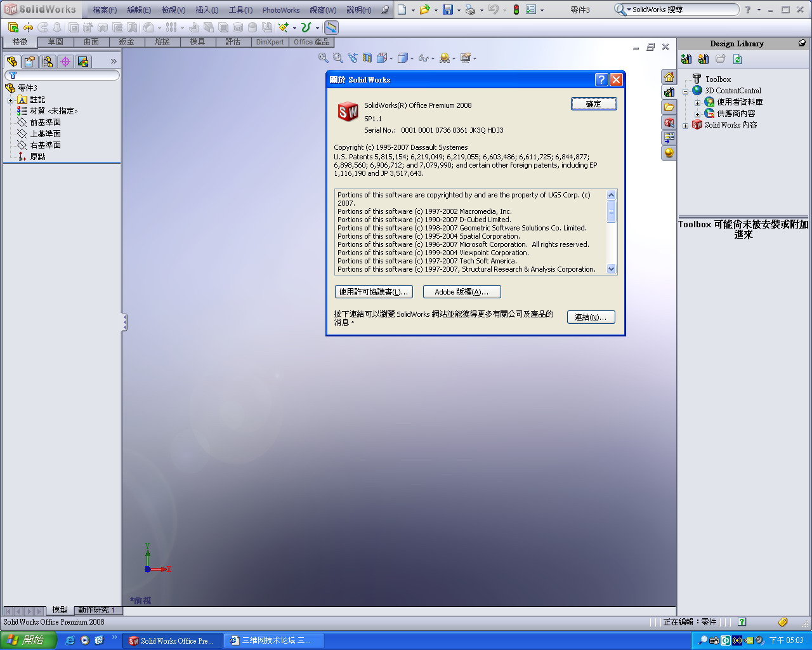
Task: Click the Zoom to Area icon
Action: click(x=338, y=58)
